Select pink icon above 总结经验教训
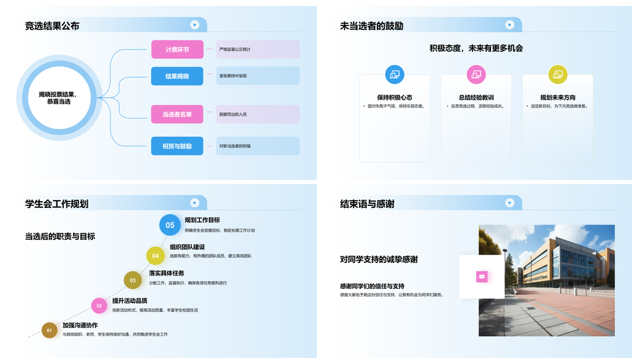Viewport: 638px width, 364px height. coord(476,74)
